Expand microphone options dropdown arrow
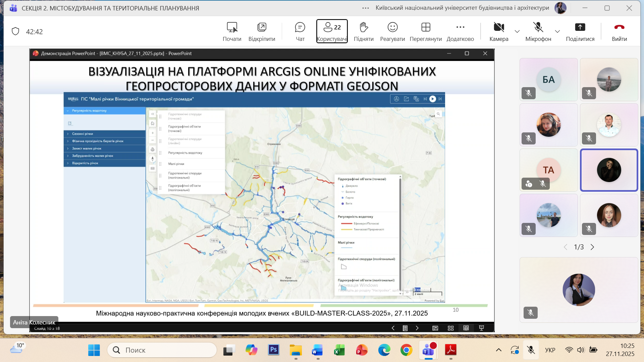Screen dimensions: 644x362 [x=557, y=32]
